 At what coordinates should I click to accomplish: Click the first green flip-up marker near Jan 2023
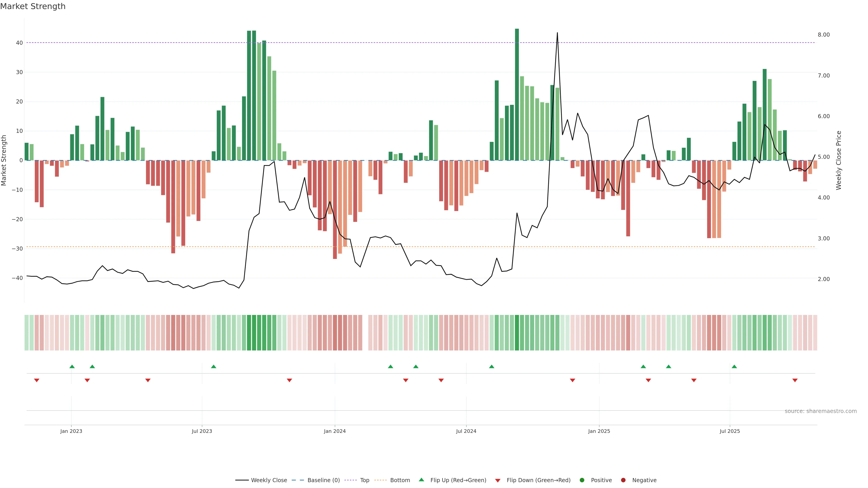[72, 366]
